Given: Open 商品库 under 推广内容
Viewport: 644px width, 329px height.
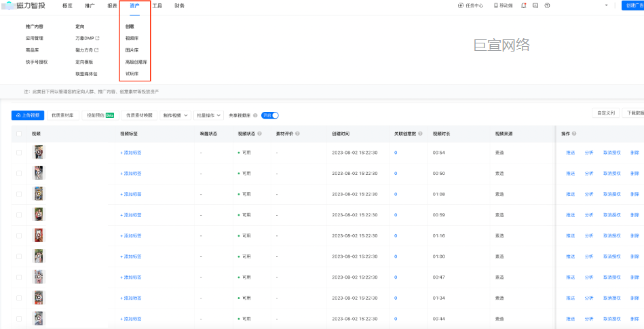Looking at the screenshot, I should coord(32,50).
